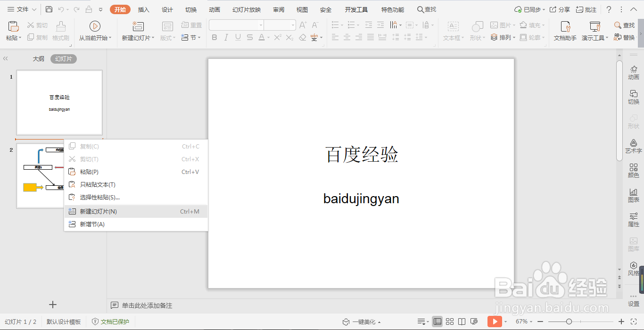Click the save icon in quick access toolbar
The width and height of the screenshot is (644, 330).
coord(49,9)
